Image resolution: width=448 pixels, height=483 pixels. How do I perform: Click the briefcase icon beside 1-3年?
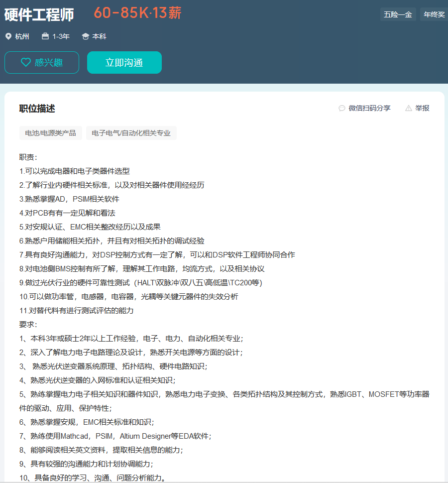pos(45,36)
